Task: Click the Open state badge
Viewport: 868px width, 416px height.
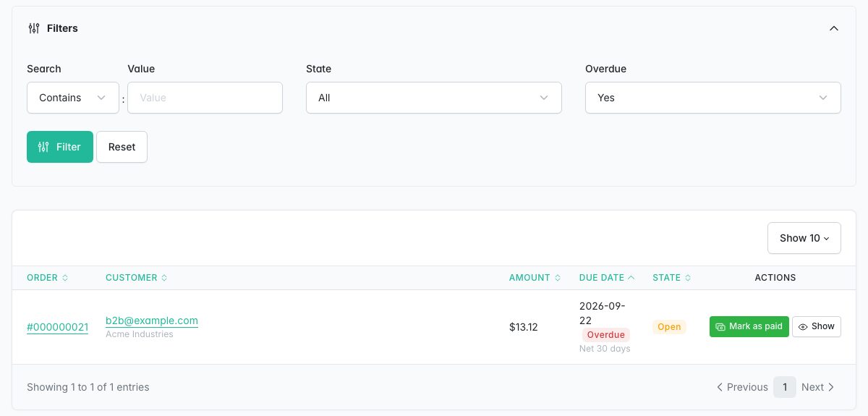Action: 669,327
